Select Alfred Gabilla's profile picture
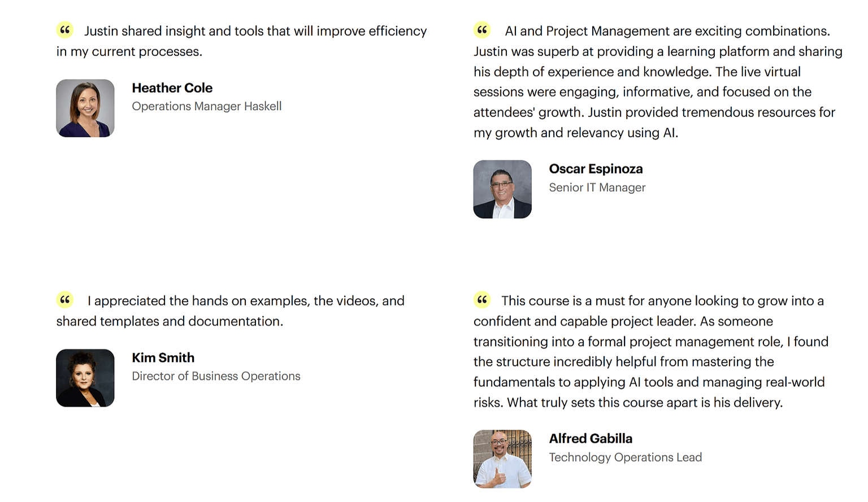The height and width of the screenshot is (502, 868). 502,459
